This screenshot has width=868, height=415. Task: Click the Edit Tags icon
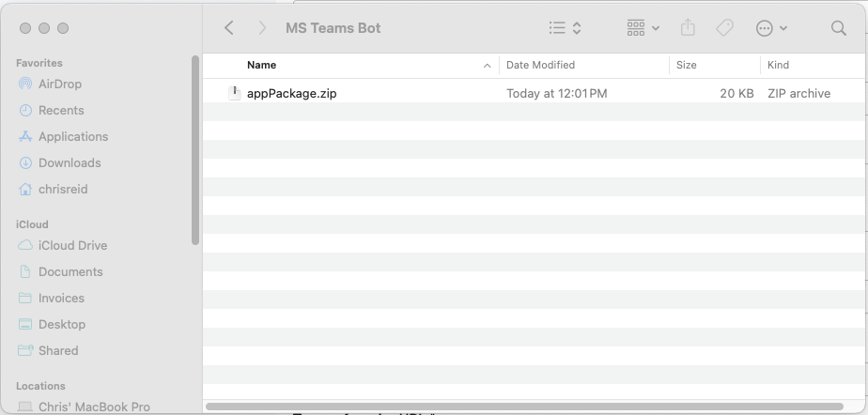tap(724, 27)
